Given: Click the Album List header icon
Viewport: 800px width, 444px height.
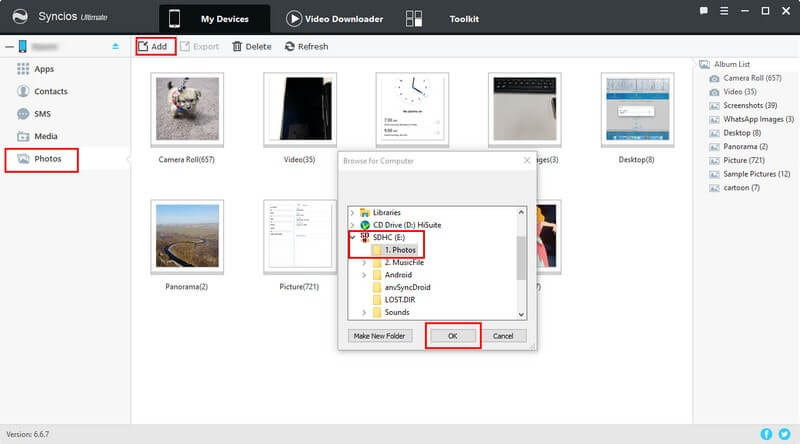Looking at the screenshot, I should point(705,64).
